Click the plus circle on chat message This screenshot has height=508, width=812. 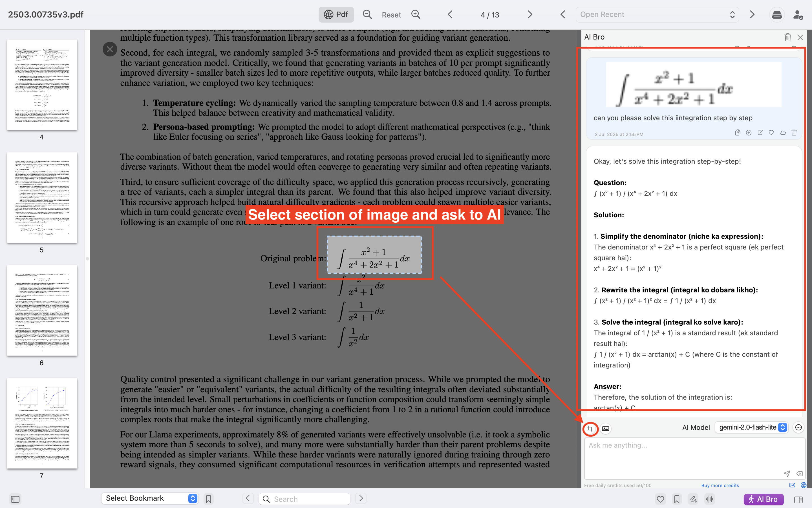pos(749,133)
